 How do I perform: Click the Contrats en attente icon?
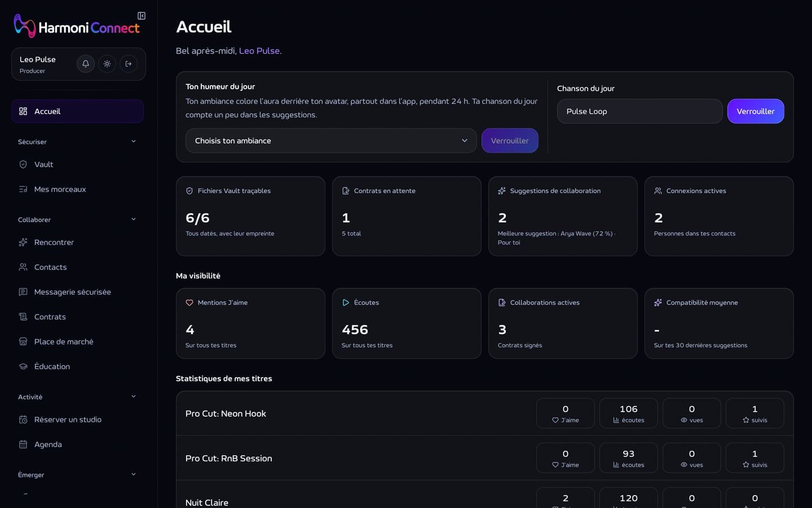(346, 191)
